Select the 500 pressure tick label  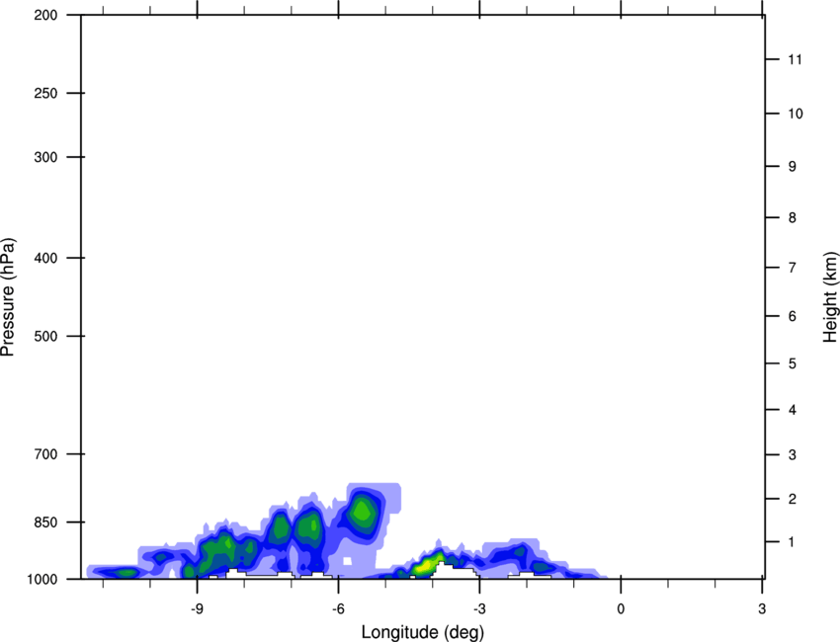tap(45, 336)
